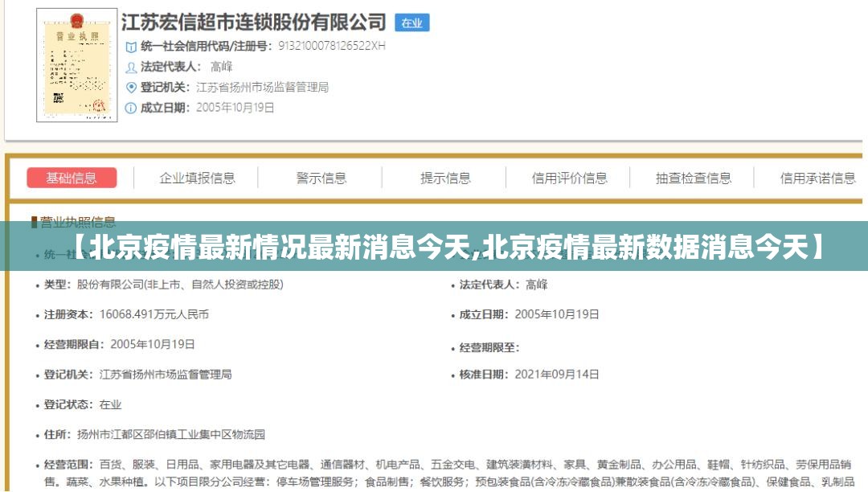Click the company name 江苏宏信超市连锁股份有限公司
Image resolution: width=868 pixels, height=492 pixels.
(253, 23)
